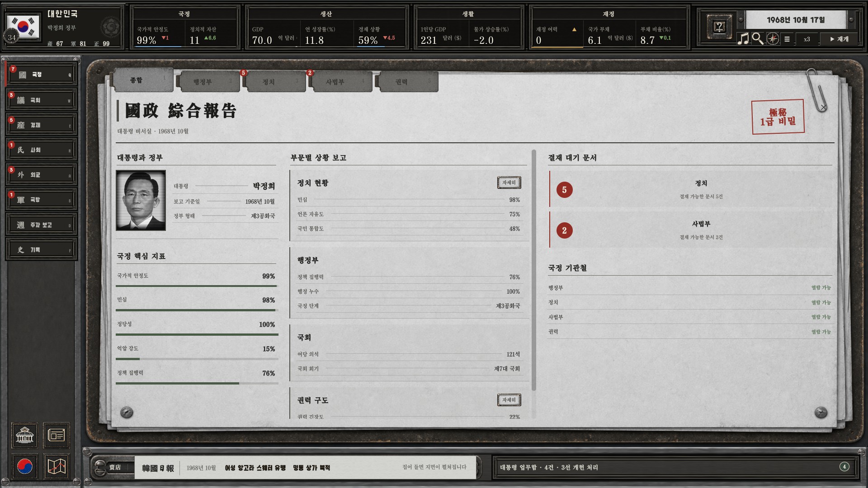Screen dimensions: 868x488
Task: Open the map chart icon
Action: [57, 466]
